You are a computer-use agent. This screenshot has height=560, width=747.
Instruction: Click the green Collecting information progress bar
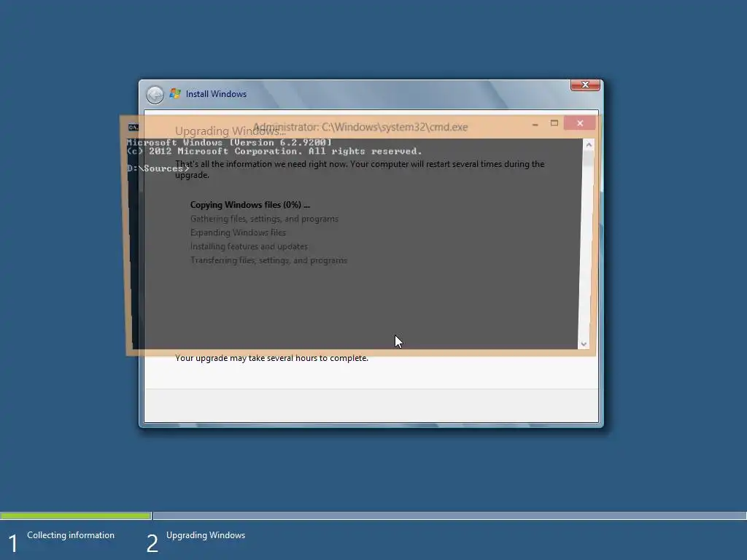[x=76, y=516]
